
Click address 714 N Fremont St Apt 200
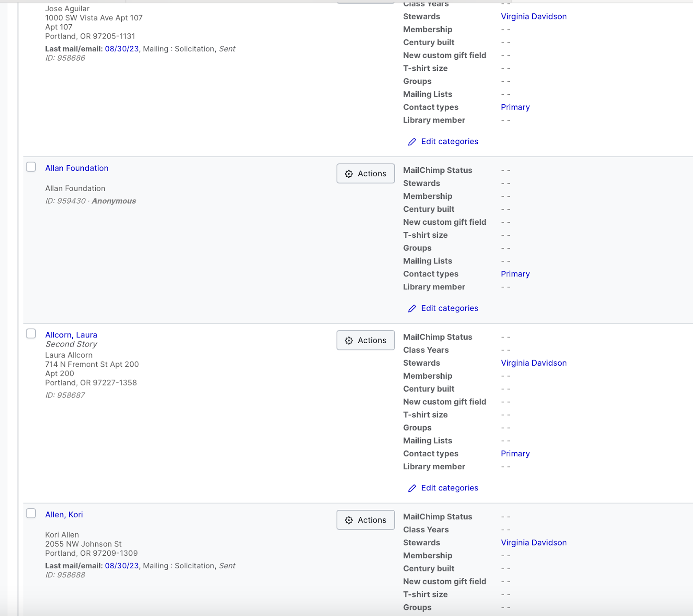[x=92, y=364]
